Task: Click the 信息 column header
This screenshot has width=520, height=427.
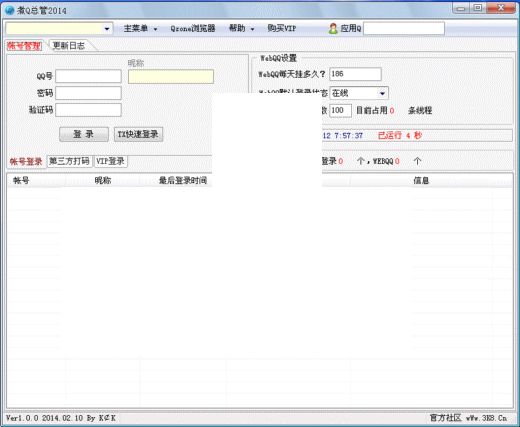Action: (421, 181)
